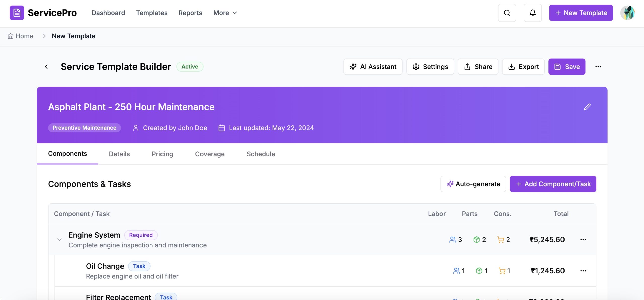Screen dimensions: 644x300
Task: Click the Filter Replacement task name
Action: (x=118, y=297)
